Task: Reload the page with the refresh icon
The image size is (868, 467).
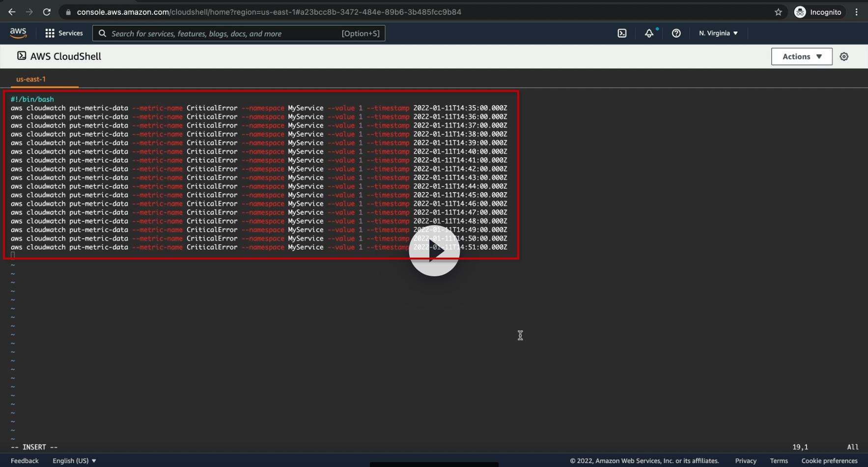Action: [x=47, y=12]
